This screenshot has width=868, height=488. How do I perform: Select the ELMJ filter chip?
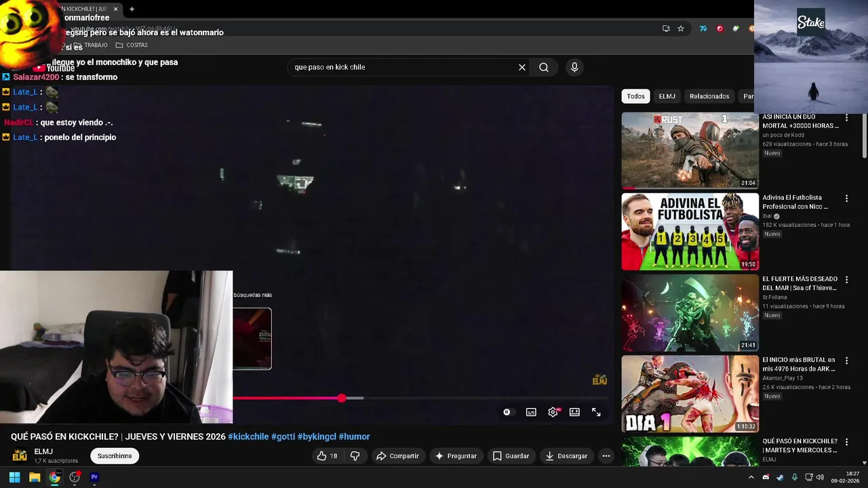[667, 96]
